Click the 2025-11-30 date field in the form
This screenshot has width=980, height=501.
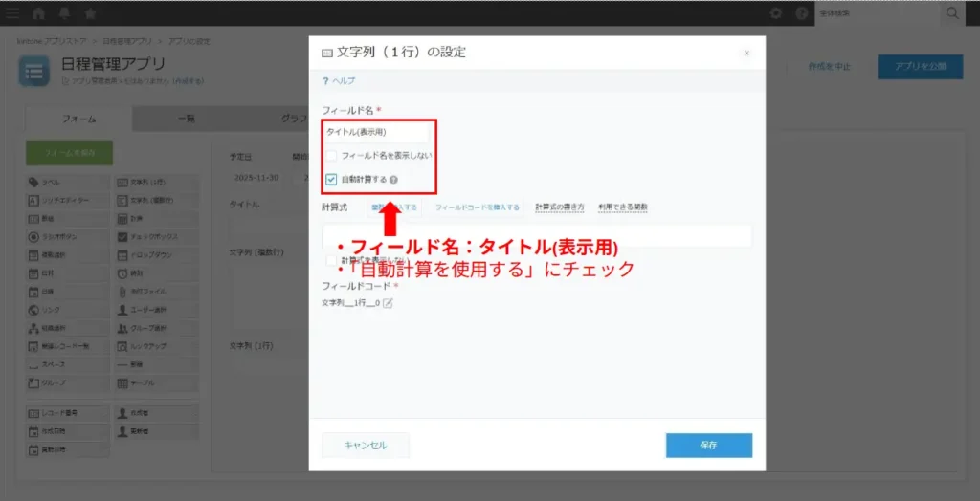(x=256, y=177)
